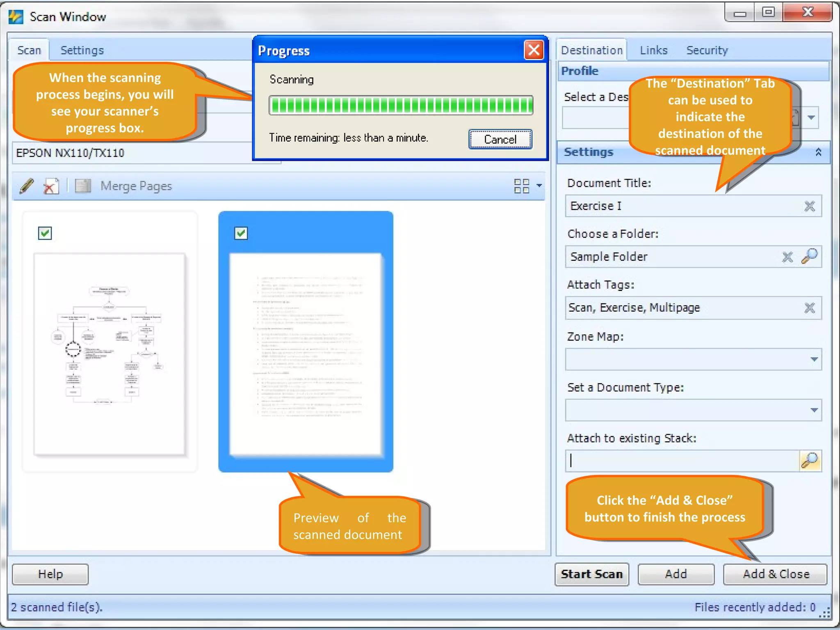This screenshot has height=630, width=840.
Task: Minimize the Scan Window
Action: pyautogui.click(x=740, y=13)
